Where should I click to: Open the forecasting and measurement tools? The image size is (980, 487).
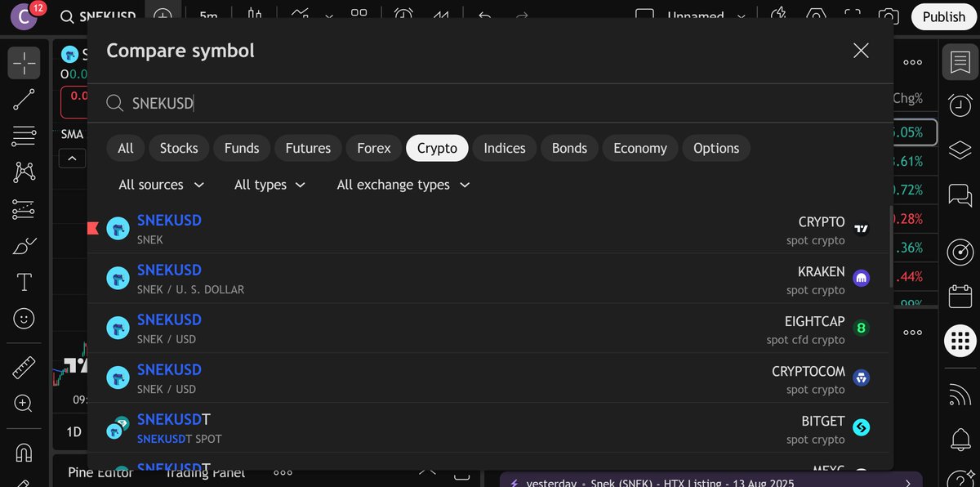point(24,209)
